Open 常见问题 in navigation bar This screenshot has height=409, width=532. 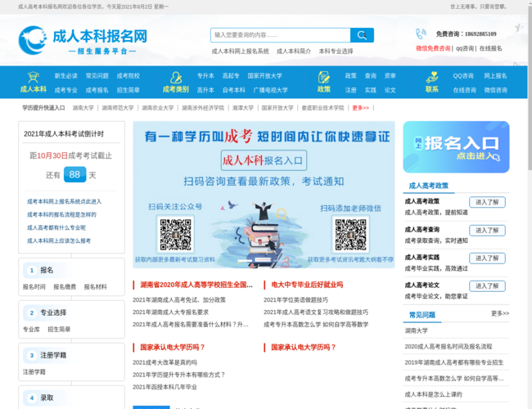[97, 76]
